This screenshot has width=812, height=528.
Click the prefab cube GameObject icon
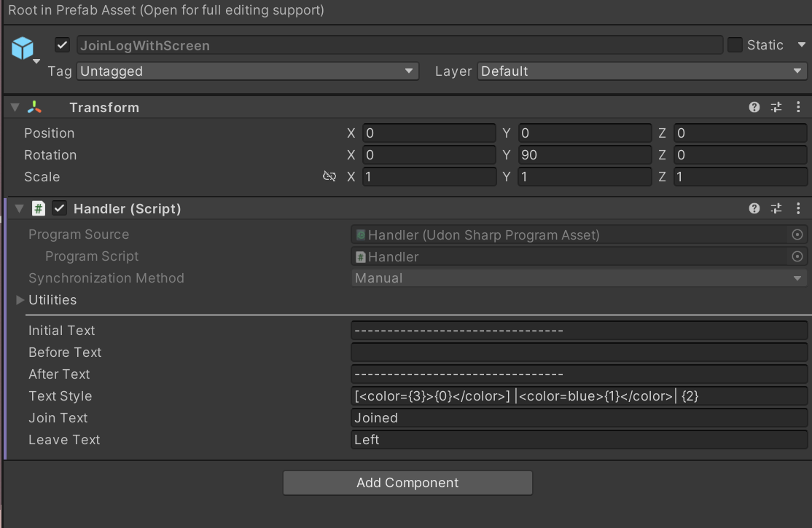[23, 49]
